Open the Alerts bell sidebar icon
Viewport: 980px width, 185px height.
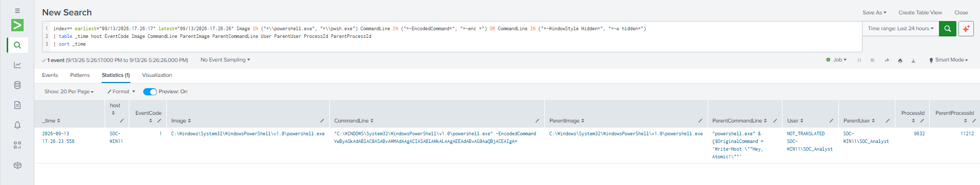tap(17, 125)
